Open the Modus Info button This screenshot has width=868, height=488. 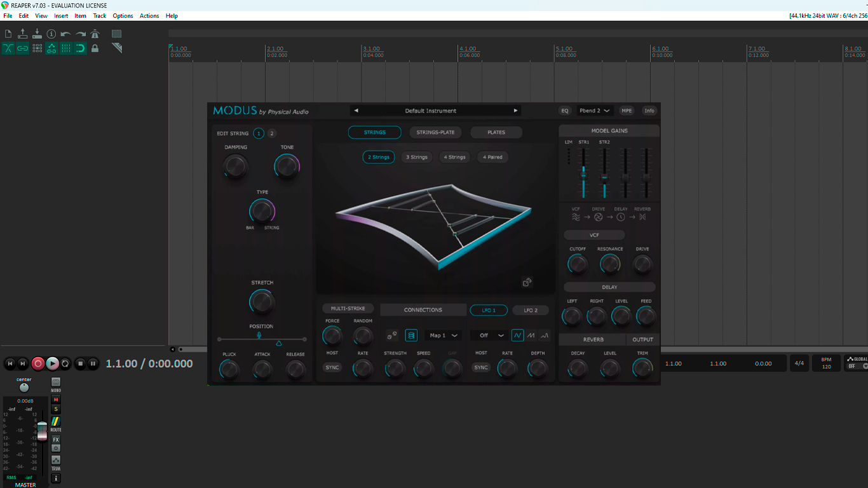click(x=649, y=111)
